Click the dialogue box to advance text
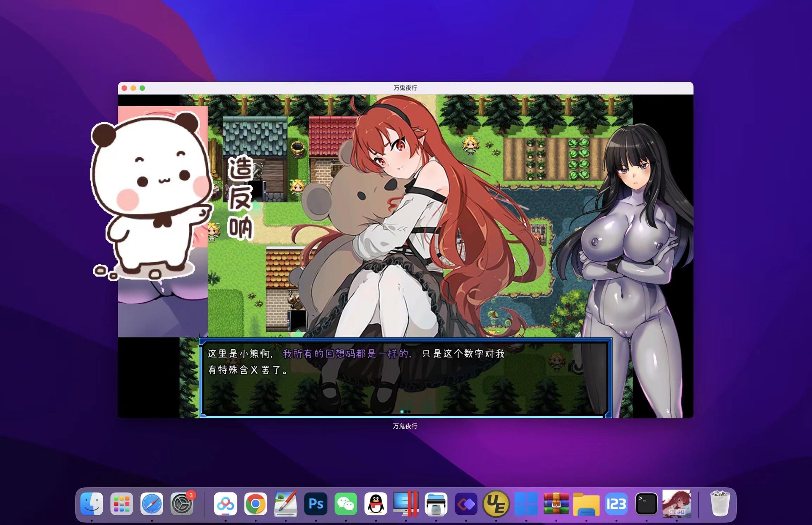This screenshot has width=812, height=525. pyautogui.click(x=405, y=378)
